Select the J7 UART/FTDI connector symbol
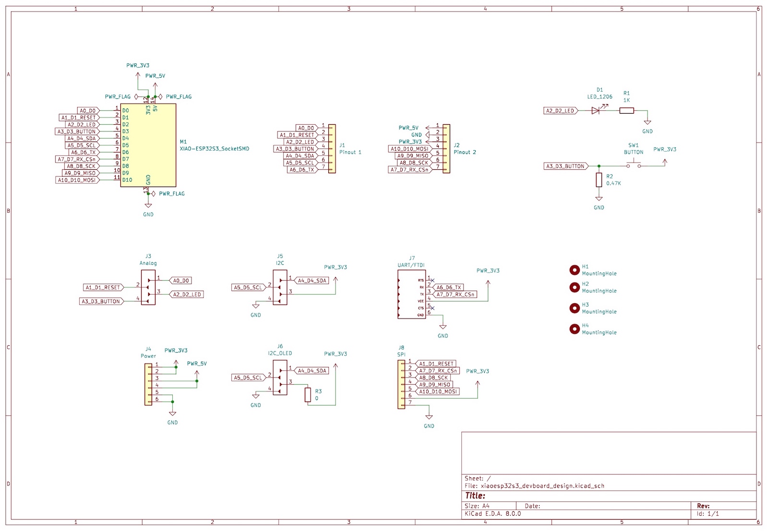Image resolution: width=767 pixels, height=532 pixels. coord(411,294)
